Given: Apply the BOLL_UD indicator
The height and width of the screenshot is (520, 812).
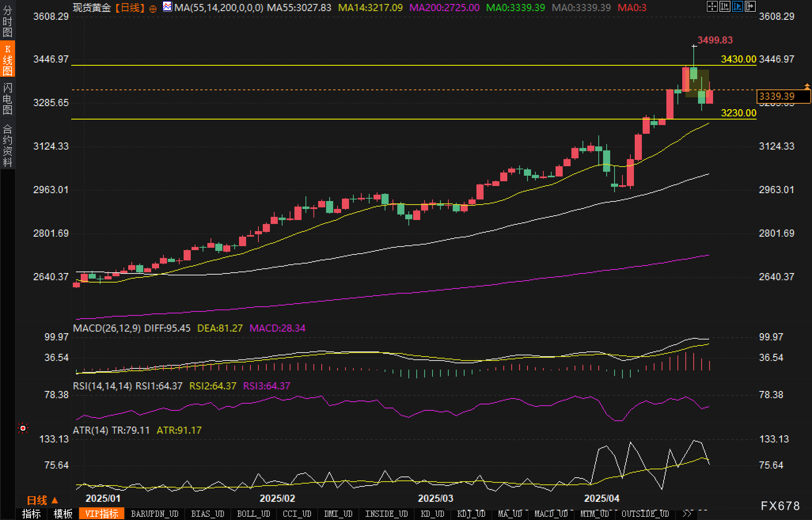Looking at the screenshot, I should [x=253, y=514].
